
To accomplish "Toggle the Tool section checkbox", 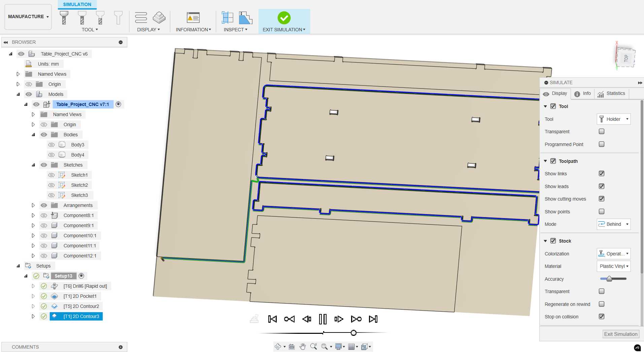I will coord(553,106).
